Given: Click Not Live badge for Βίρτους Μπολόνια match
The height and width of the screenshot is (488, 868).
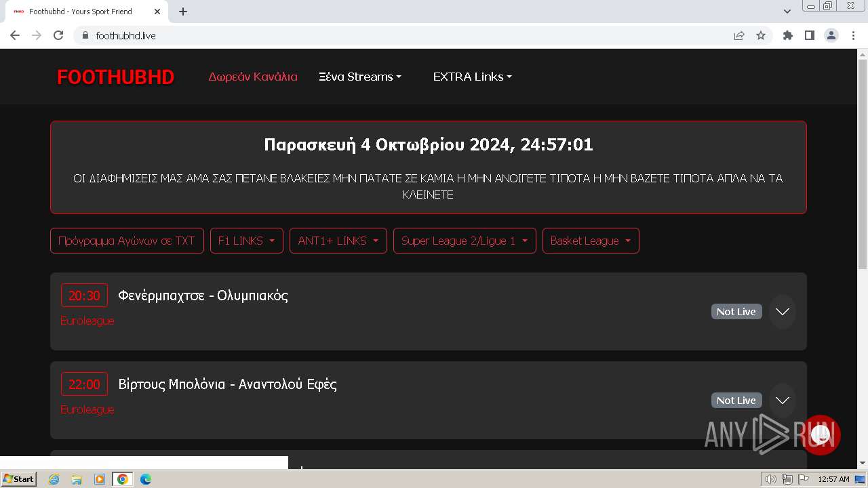Looking at the screenshot, I should tap(736, 401).
